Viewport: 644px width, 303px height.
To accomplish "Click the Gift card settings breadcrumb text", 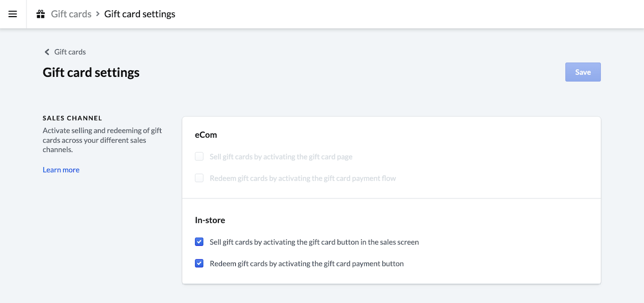I will tap(140, 14).
